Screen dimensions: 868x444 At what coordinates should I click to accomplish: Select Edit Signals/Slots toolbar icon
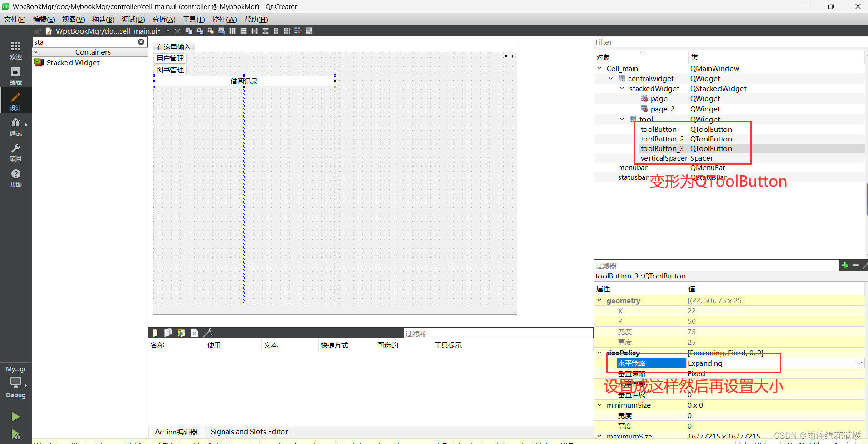(200, 31)
